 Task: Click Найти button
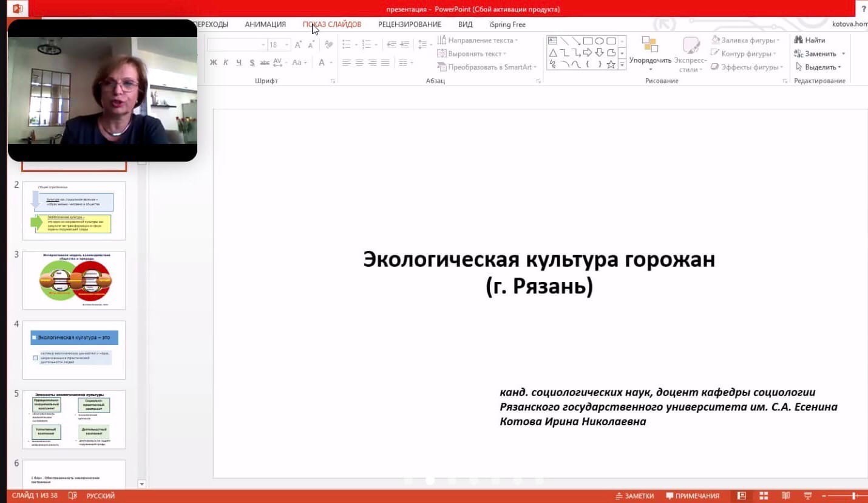(x=810, y=40)
